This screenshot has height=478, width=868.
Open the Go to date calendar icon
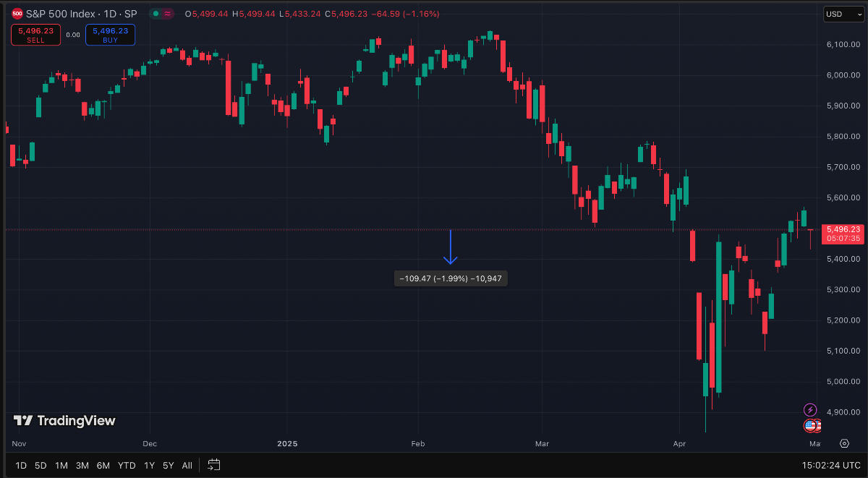pyautogui.click(x=213, y=465)
